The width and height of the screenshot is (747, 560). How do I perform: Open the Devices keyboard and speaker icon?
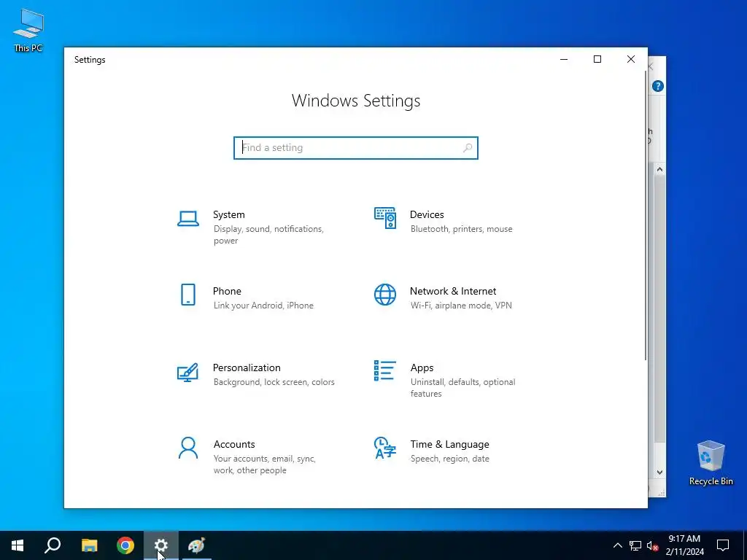[385, 217]
